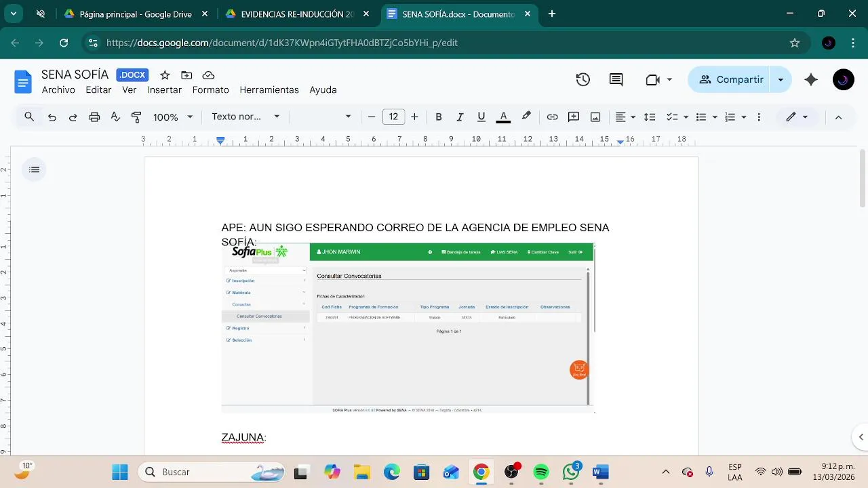Open more toolbar options
Viewport: 868px width, 488px height.
[759, 117]
